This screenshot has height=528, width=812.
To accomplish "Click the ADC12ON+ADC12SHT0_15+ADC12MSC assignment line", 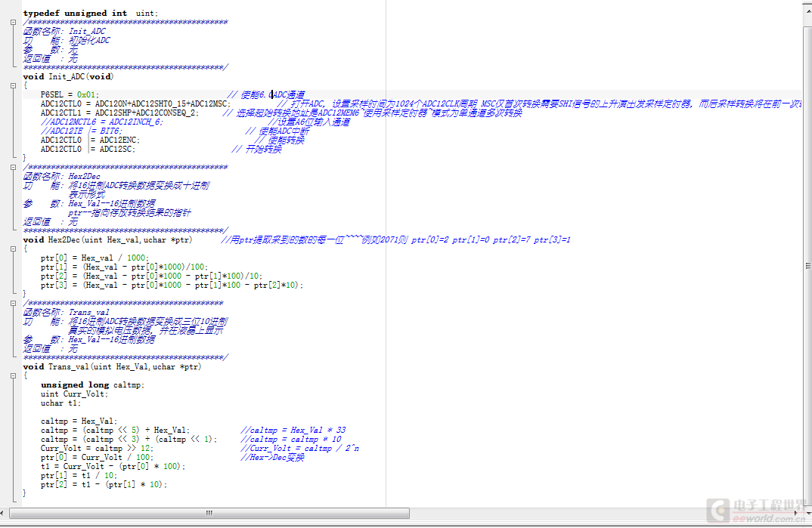I will point(135,104).
